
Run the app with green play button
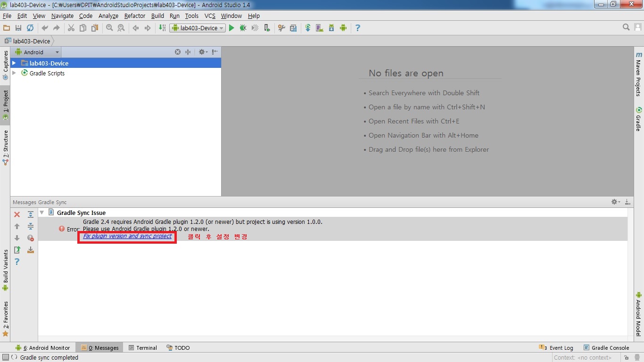(231, 28)
